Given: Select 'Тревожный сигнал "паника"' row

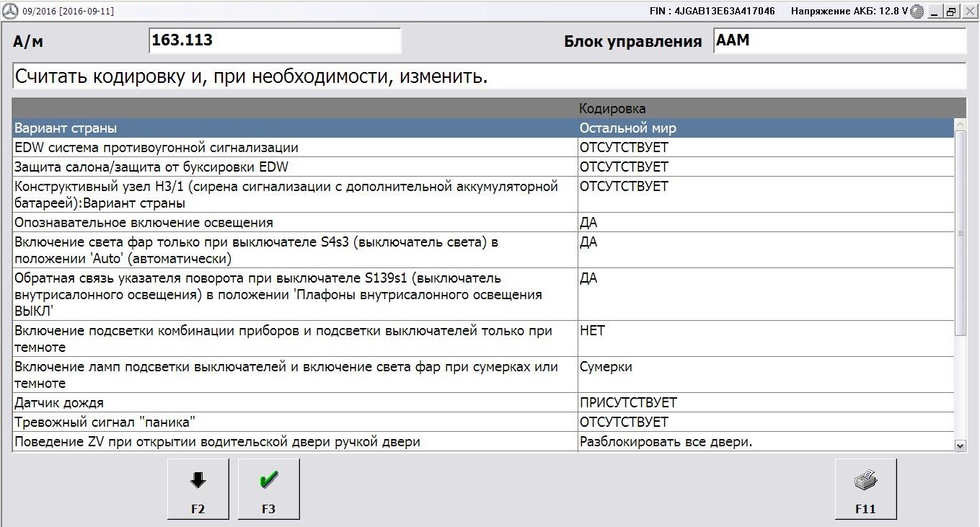Looking at the screenshot, I should click(x=483, y=422).
